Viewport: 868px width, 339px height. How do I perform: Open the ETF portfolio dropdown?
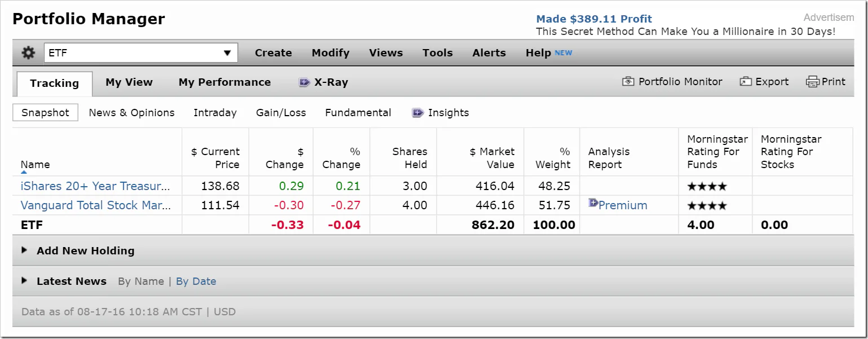pyautogui.click(x=141, y=53)
